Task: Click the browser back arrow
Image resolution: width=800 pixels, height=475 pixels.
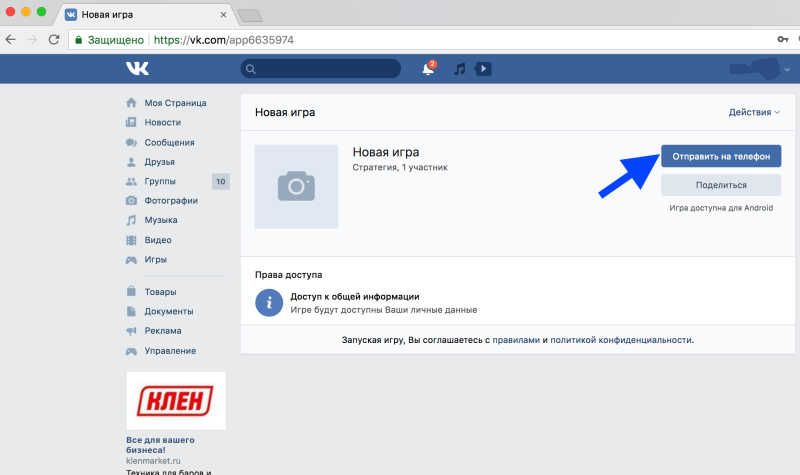Action: (11, 39)
